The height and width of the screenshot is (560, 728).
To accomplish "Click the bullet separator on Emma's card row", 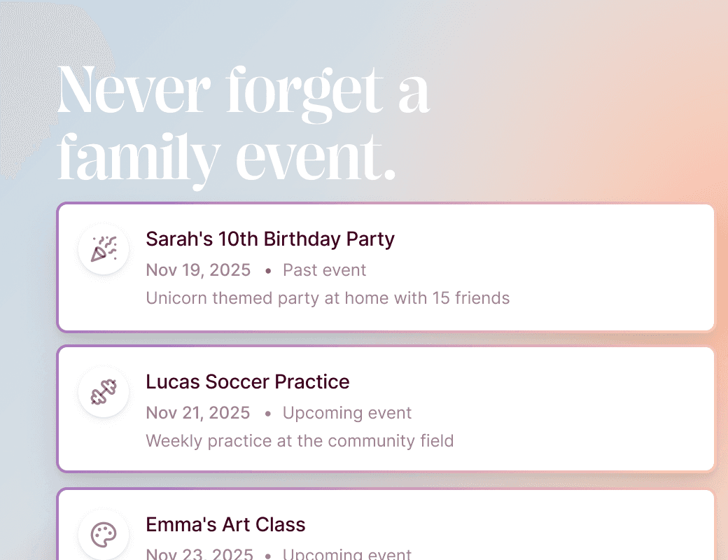I will pos(267,554).
